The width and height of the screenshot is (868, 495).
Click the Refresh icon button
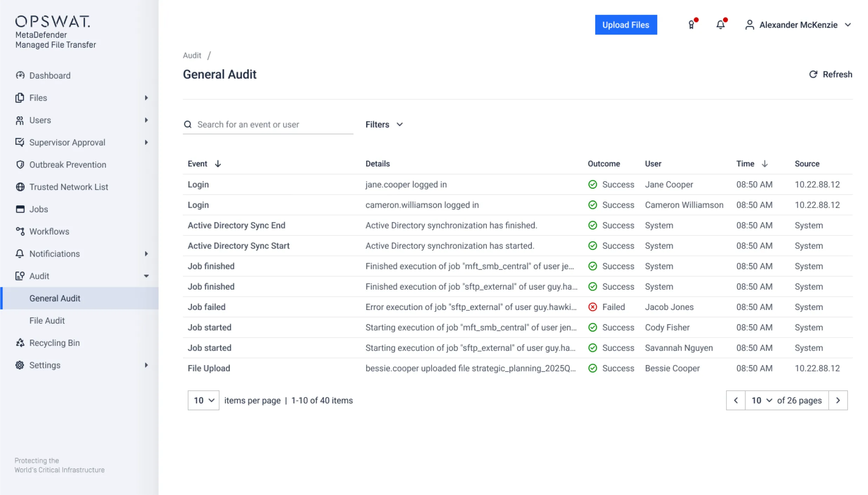(813, 74)
